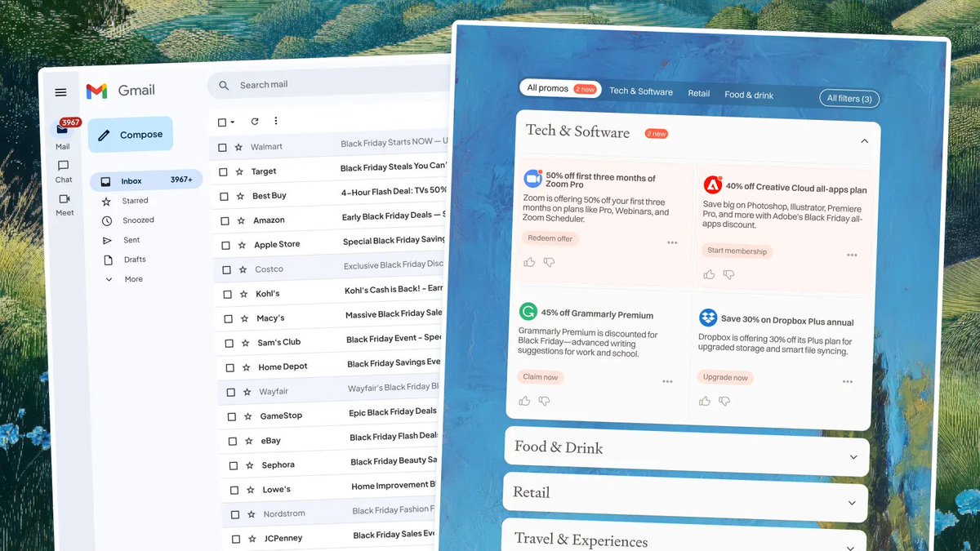This screenshot has width=980, height=551.
Task: Click Redeem offer on Zoom card
Action: 550,238
